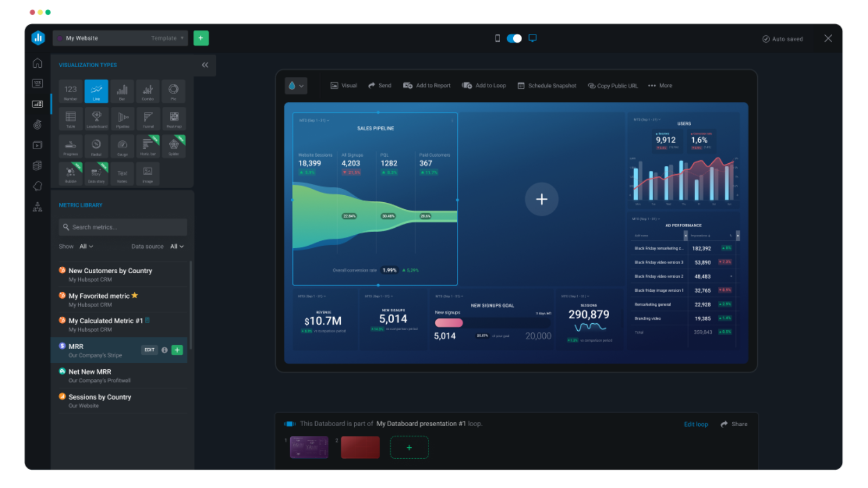868x488 pixels.
Task: Switch to mobile view icon
Action: pos(497,38)
